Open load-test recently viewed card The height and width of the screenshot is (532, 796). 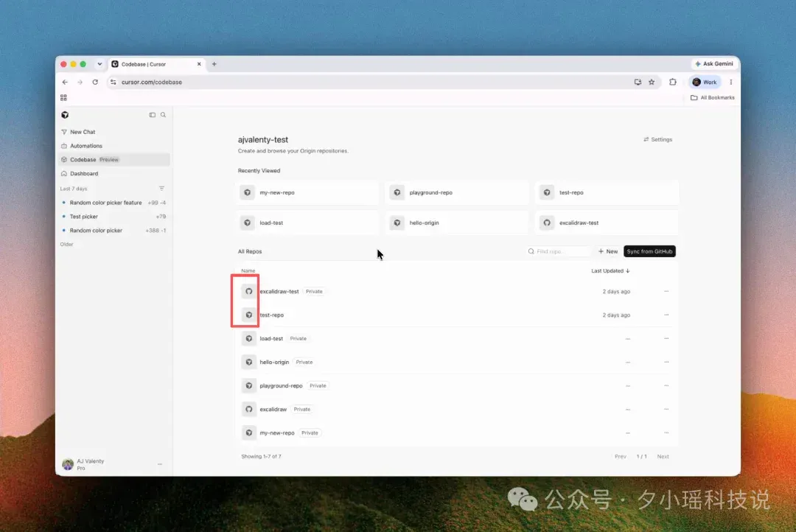click(x=307, y=223)
